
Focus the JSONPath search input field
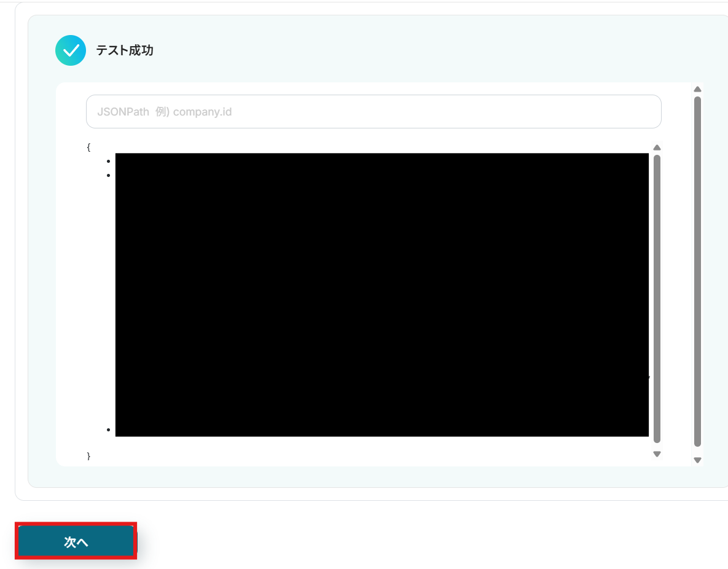(x=374, y=111)
